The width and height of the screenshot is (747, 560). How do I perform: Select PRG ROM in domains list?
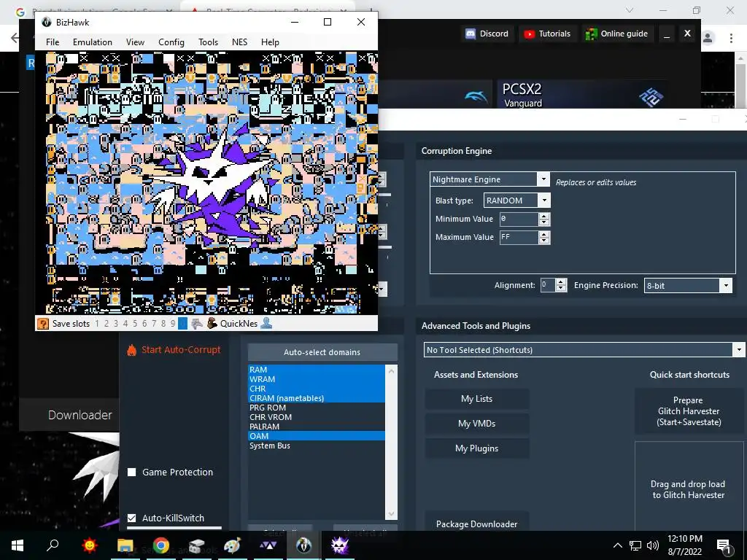tap(317, 408)
